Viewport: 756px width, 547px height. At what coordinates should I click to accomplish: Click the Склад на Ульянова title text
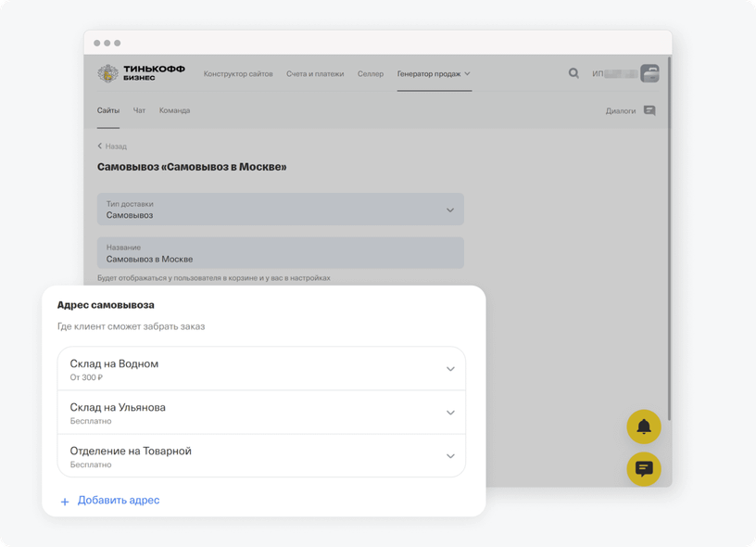(118, 408)
